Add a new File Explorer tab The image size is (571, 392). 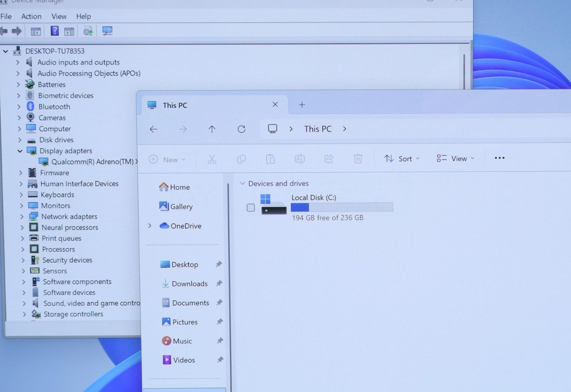[x=302, y=105]
